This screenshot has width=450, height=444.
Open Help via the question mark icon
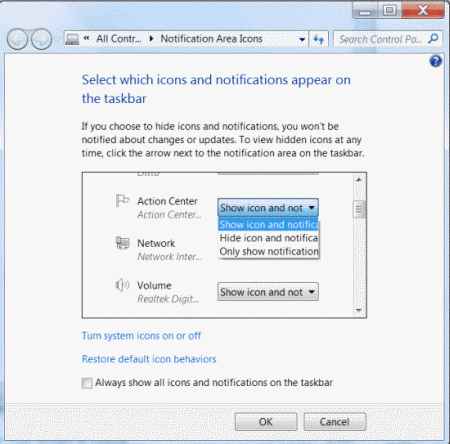(x=436, y=61)
